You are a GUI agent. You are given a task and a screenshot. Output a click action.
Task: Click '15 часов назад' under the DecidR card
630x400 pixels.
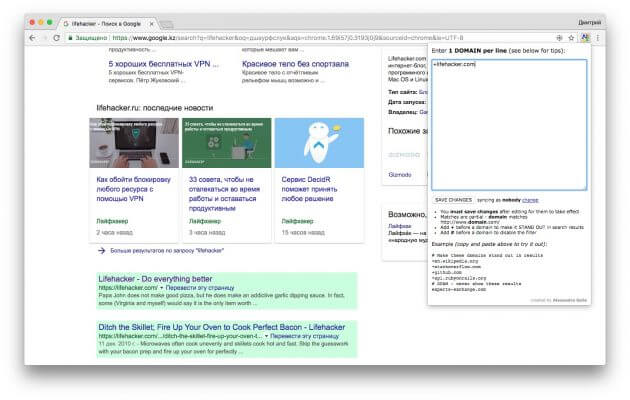(303, 233)
